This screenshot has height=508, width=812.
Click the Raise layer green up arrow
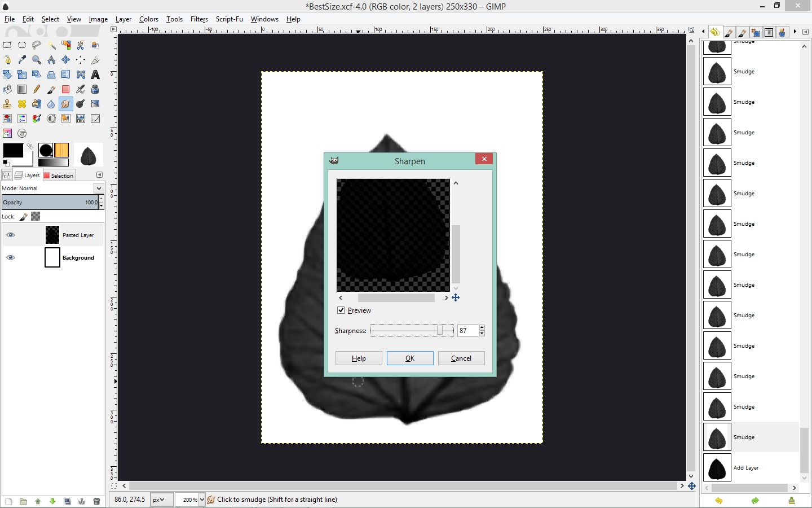click(x=38, y=501)
